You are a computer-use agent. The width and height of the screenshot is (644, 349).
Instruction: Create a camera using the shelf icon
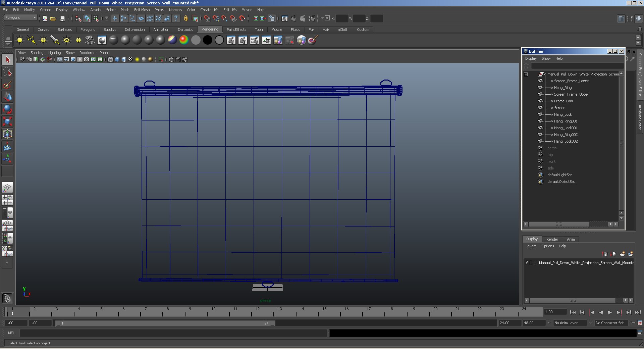(90, 40)
